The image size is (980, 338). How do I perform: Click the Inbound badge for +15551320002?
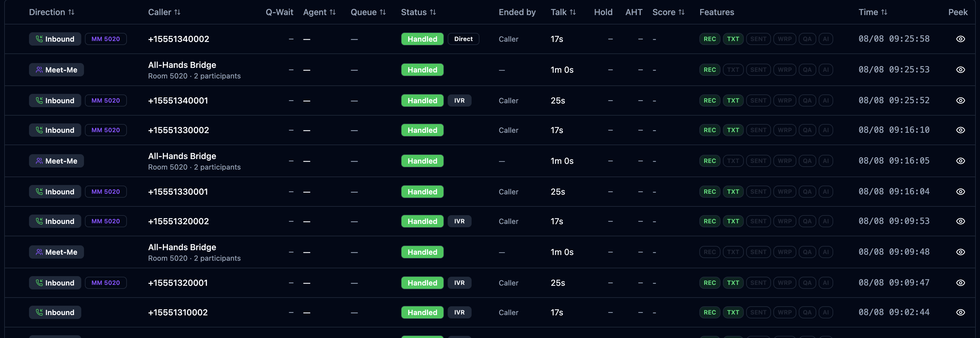(x=55, y=221)
